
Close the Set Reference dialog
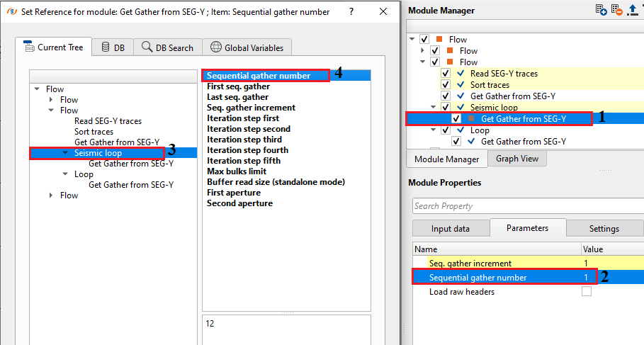tap(383, 11)
